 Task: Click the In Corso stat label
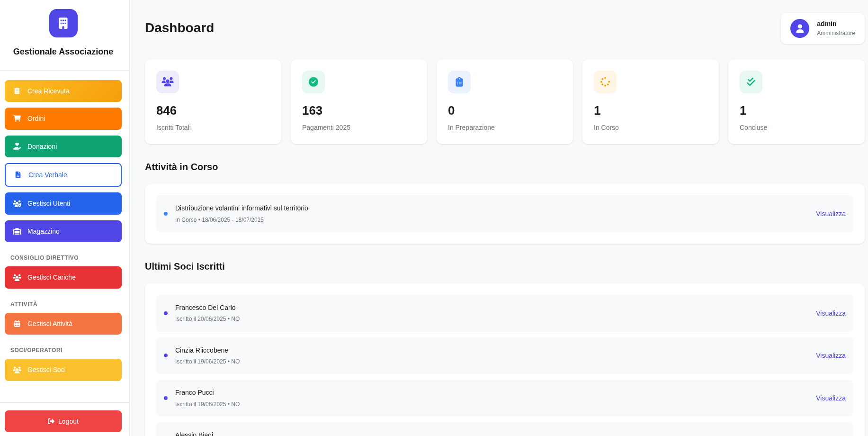pos(606,127)
